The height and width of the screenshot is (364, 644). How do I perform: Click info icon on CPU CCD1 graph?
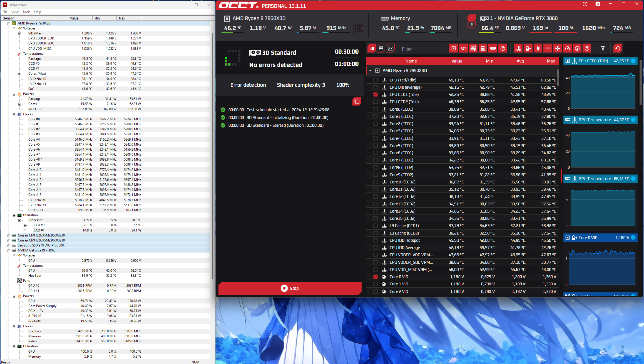point(633,61)
